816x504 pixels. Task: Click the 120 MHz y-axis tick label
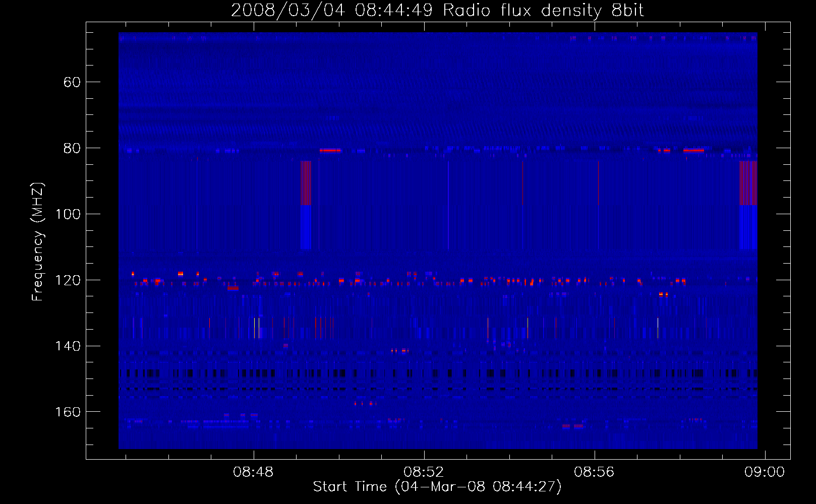68,280
